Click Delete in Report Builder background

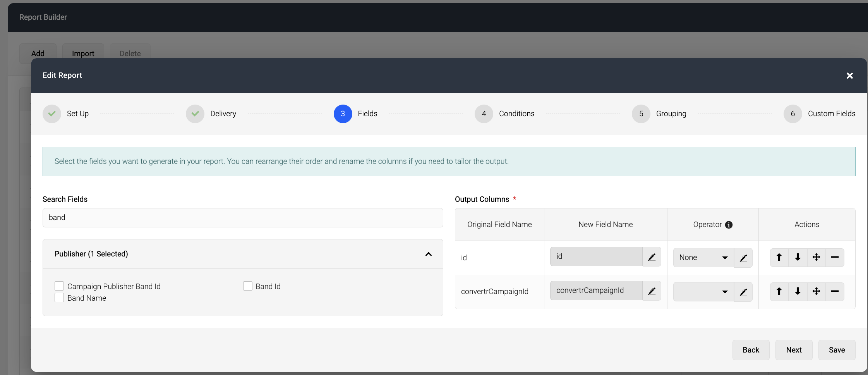tap(130, 53)
